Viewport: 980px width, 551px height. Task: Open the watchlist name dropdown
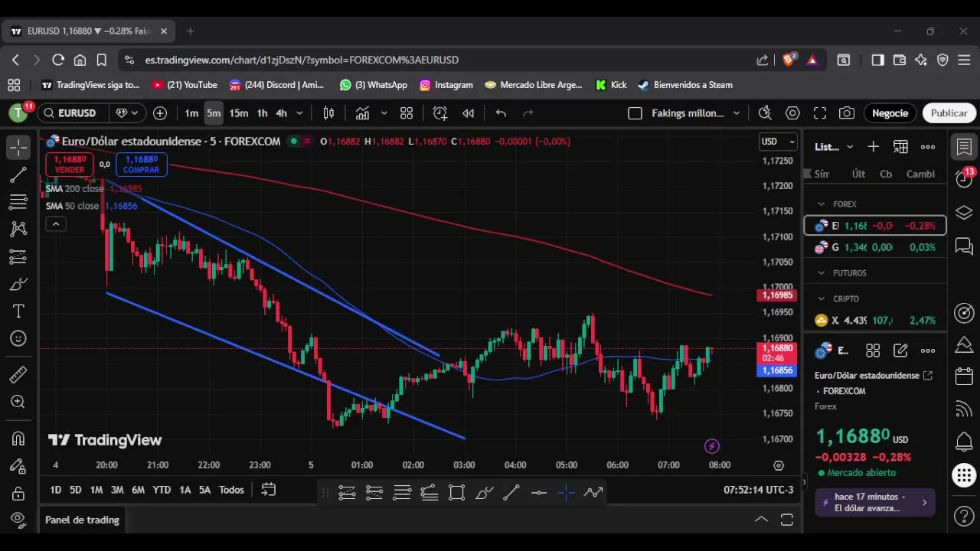click(x=834, y=147)
